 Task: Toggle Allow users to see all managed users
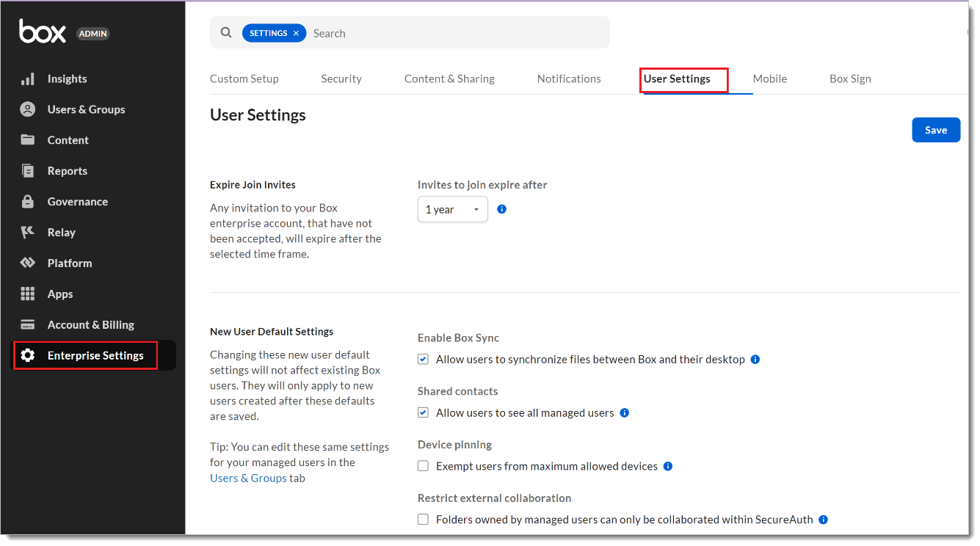(423, 413)
